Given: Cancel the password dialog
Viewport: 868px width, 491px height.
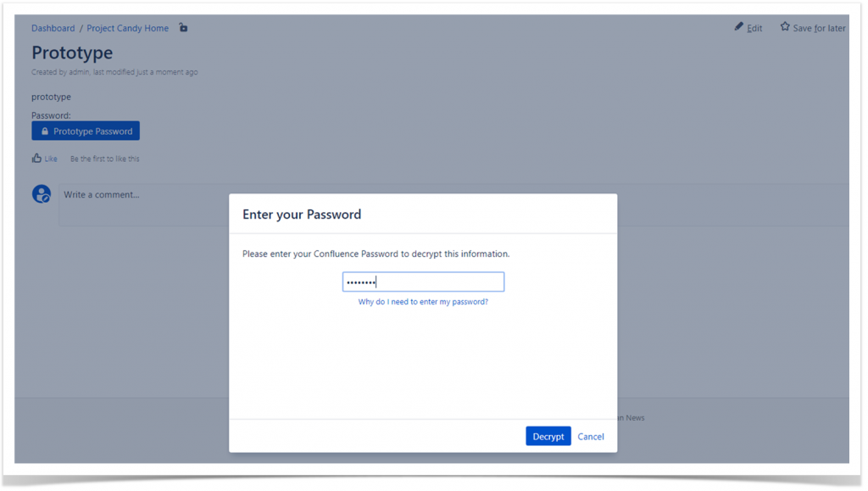Looking at the screenshot, I should (x=591, y=436).
